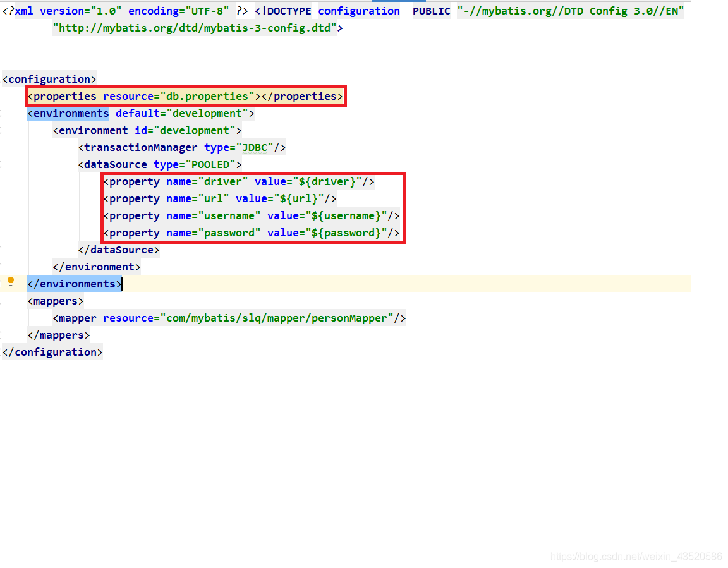This screenshot has height=568, width=728.
Task: Click name="url" property attribute
Action: pos(198,199)
